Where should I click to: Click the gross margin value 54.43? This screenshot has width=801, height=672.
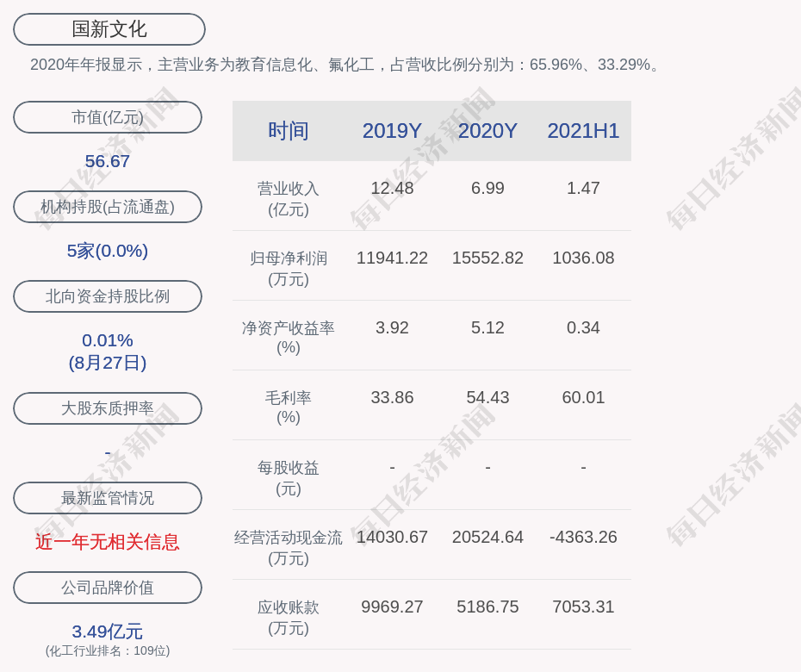coord(487,397)
